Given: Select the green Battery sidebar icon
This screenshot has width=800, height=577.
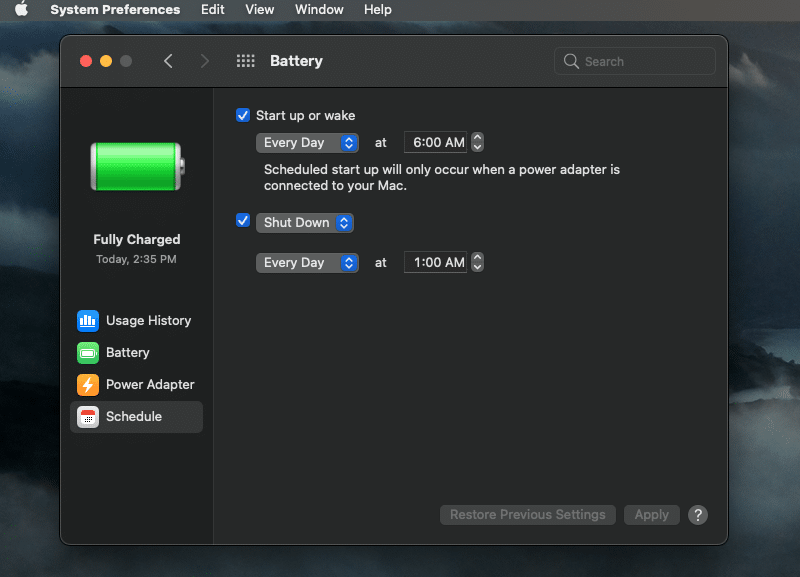Looking at the screenshot, I should click(88, 353).
